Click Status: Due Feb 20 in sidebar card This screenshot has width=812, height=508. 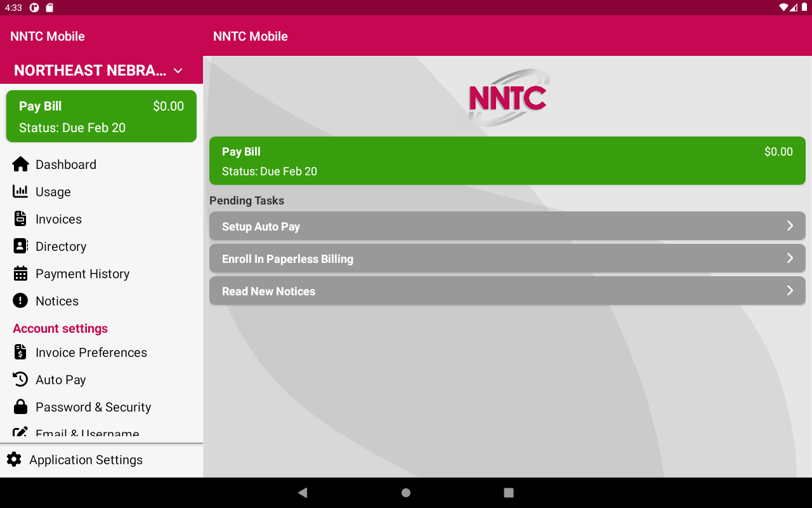[x=72, y=128]
